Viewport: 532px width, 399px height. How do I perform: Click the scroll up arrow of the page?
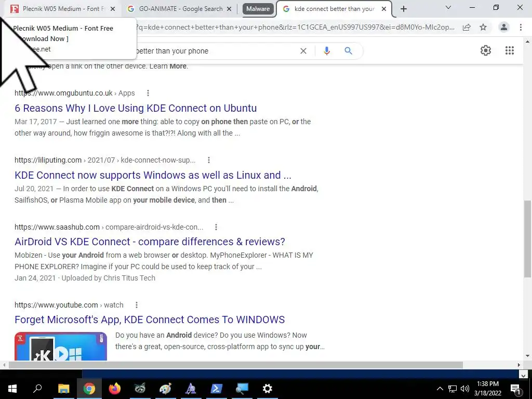pyautogui.click(x=527, y=42)
